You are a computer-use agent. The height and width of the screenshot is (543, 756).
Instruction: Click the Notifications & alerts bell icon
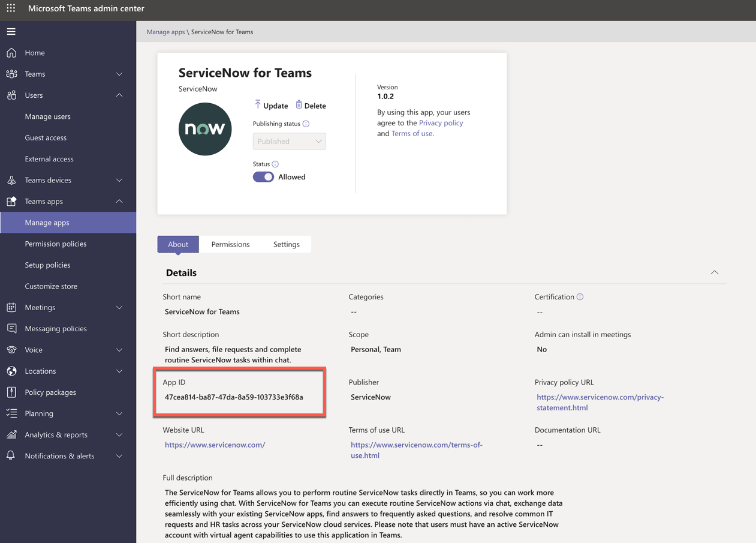point(11,456)
